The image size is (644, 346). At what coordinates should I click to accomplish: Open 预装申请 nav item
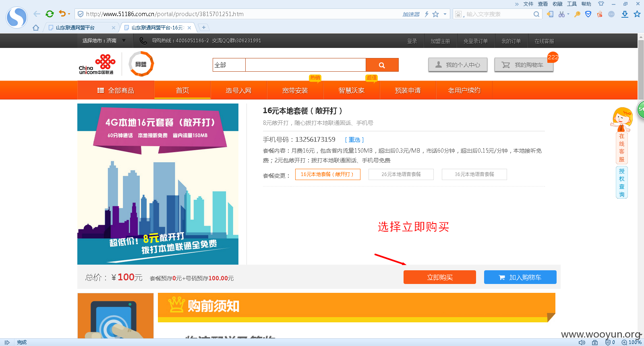tap(408, 90)
